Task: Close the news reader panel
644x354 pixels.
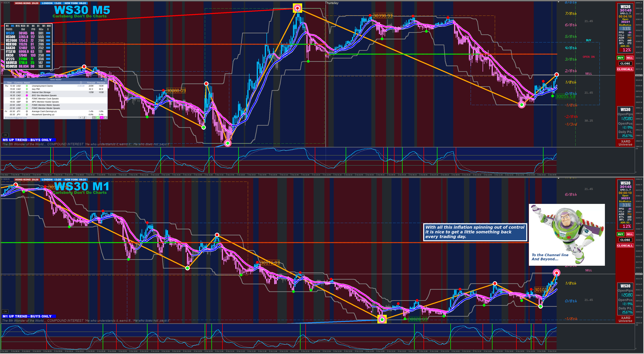Action: (106, 79)
